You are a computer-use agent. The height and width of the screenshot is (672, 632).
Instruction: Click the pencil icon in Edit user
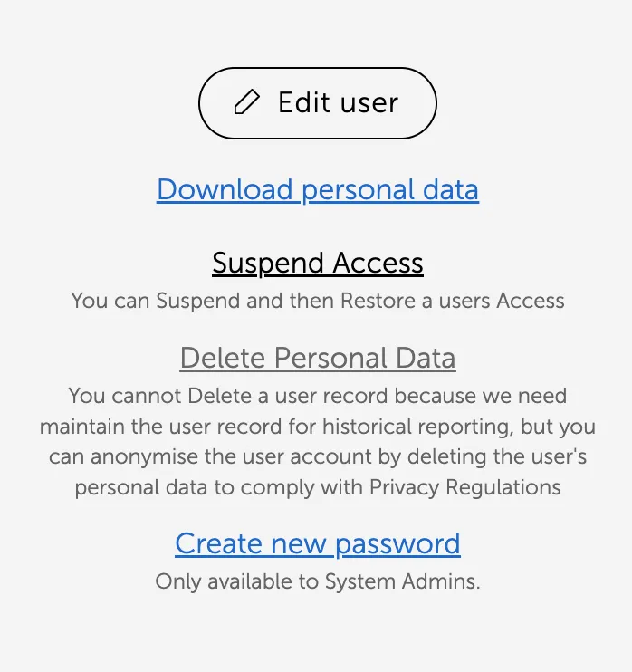246,102
